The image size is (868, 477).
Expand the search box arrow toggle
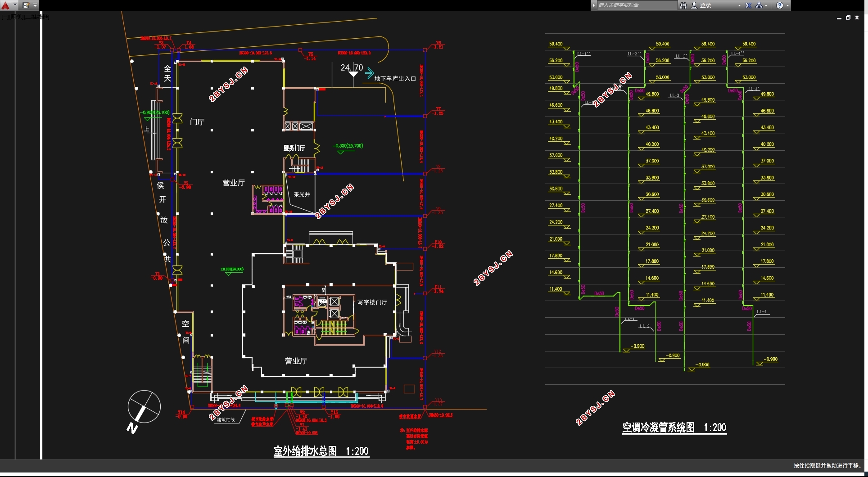[594, 5]
